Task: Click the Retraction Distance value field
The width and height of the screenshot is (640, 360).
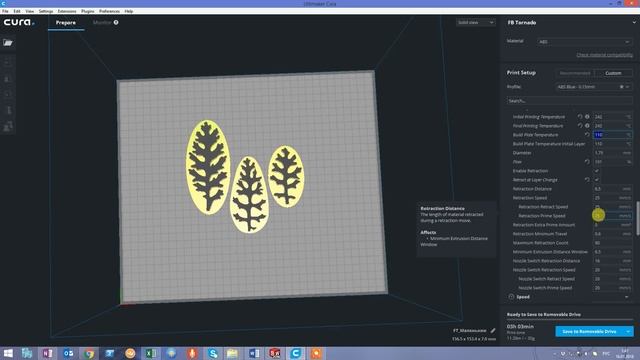Action: click(612, 189)
